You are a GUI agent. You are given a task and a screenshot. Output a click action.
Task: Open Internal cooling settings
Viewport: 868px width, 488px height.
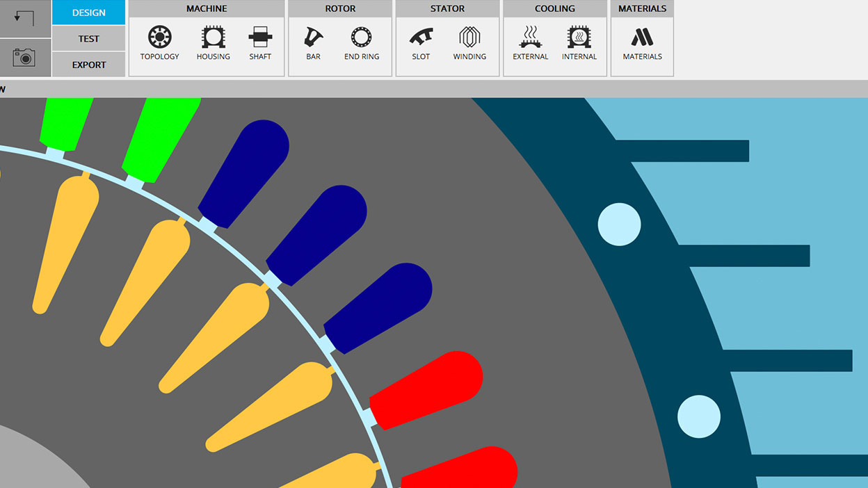(x=579, y=43)
